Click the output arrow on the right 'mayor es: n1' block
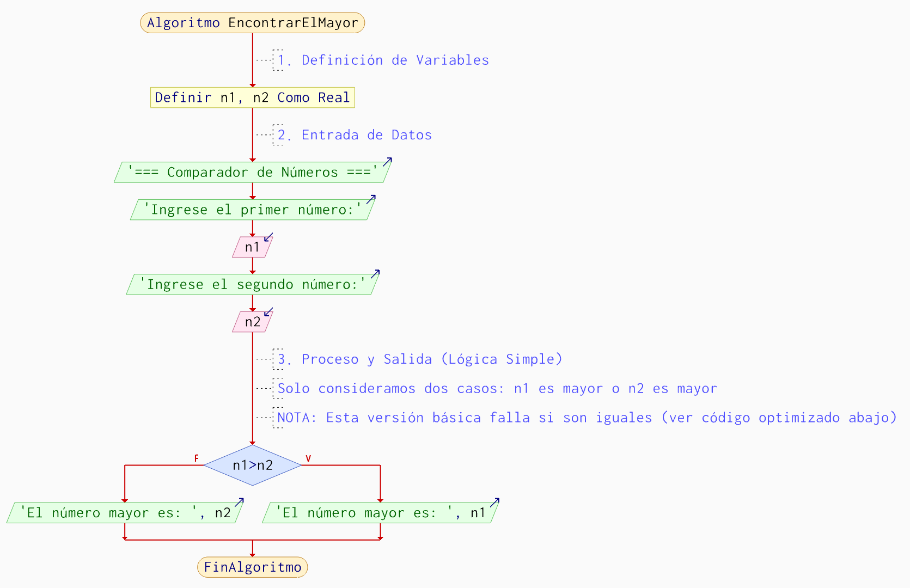The height and width of the screenshot is (588, 910). point(494,502)
